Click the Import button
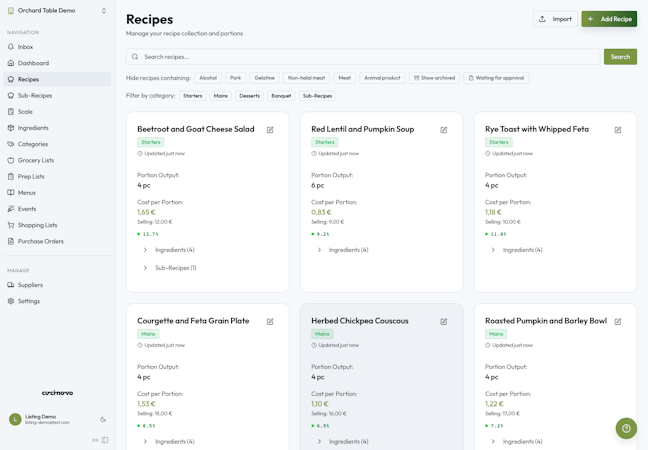 tap(555, 19)
